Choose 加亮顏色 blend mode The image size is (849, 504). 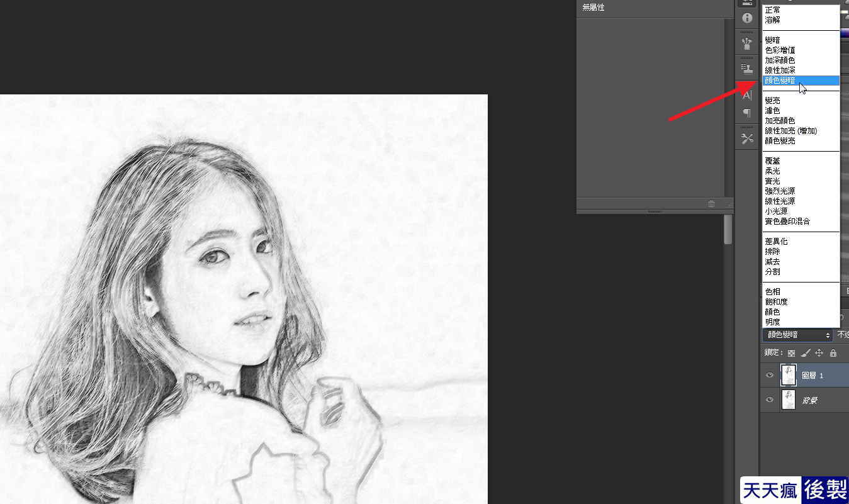(801, 121)
